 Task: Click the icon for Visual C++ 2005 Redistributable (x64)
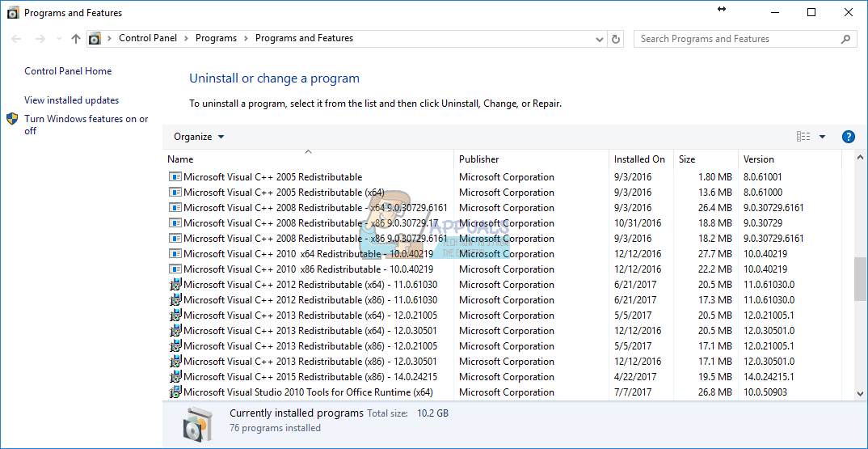click(x=175, y=193)
